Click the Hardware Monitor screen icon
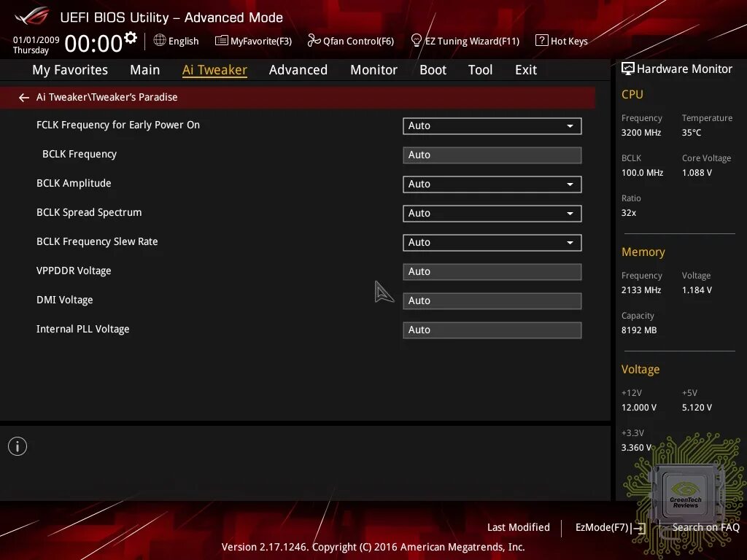The image size is (747, 560). [628, 69]
